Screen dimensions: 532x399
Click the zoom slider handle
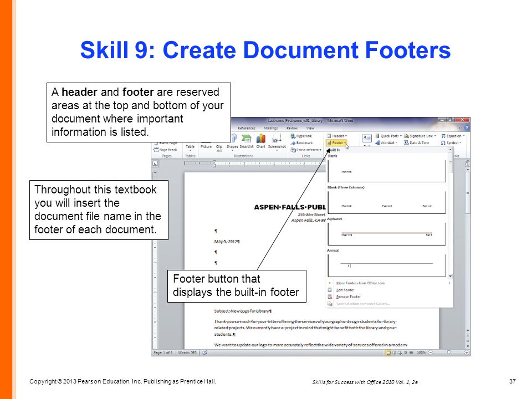point(448,353)
